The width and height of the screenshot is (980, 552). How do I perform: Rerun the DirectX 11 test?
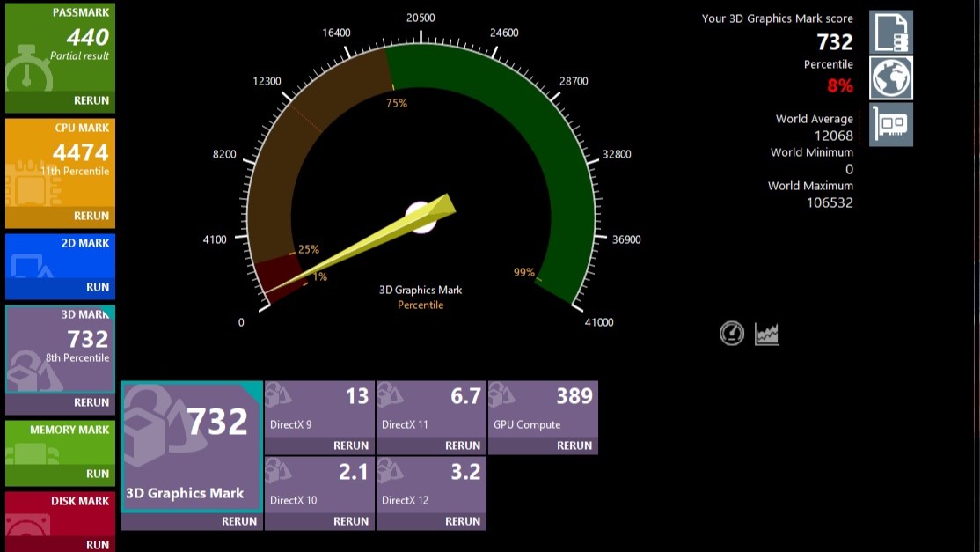coord(463,445)
